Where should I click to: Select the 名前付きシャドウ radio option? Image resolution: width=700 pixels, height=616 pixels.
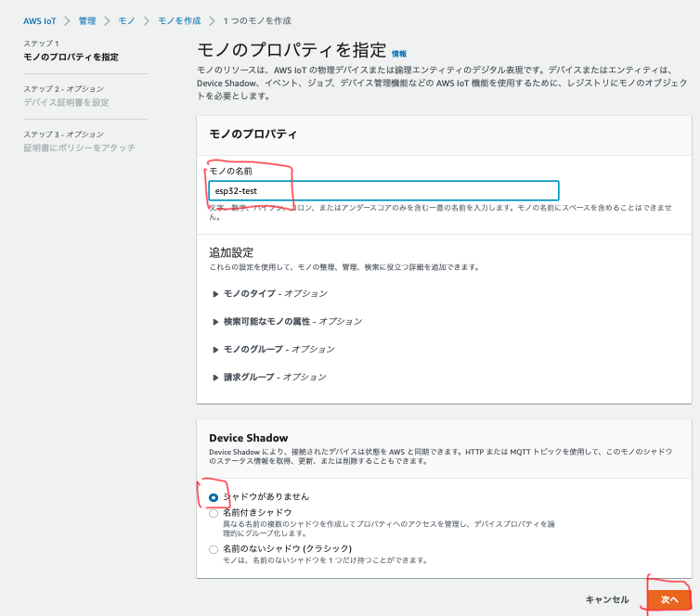(214, 513)
